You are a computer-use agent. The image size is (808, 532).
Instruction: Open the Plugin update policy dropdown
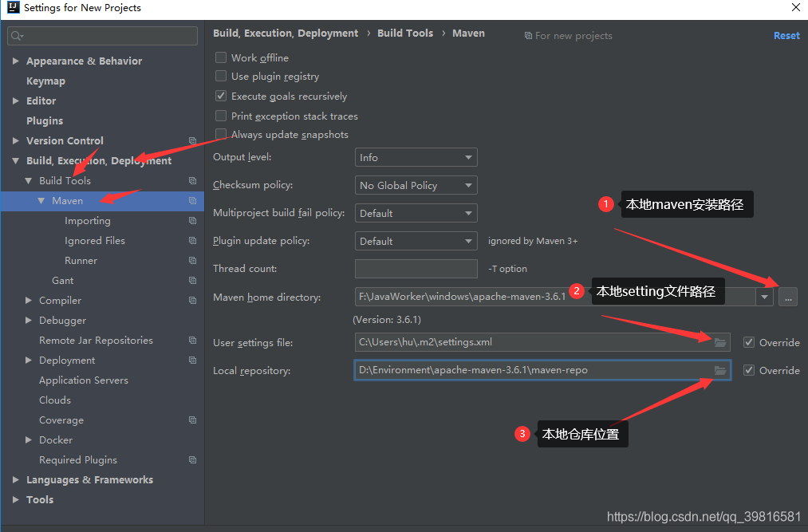click(416, 241)
